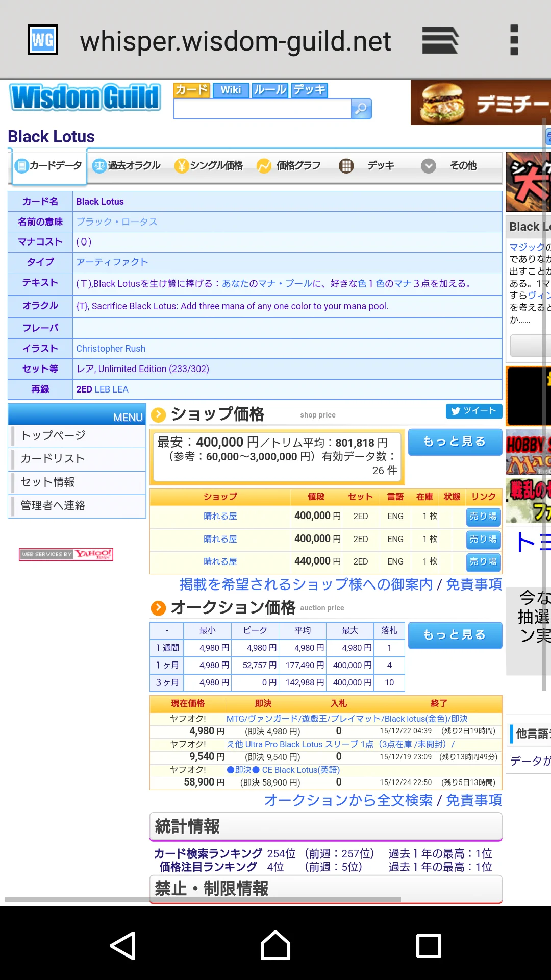Click 免責事項 link under auction list
Image resolution: width=551 pixels, height=980 pixels.
474,800
